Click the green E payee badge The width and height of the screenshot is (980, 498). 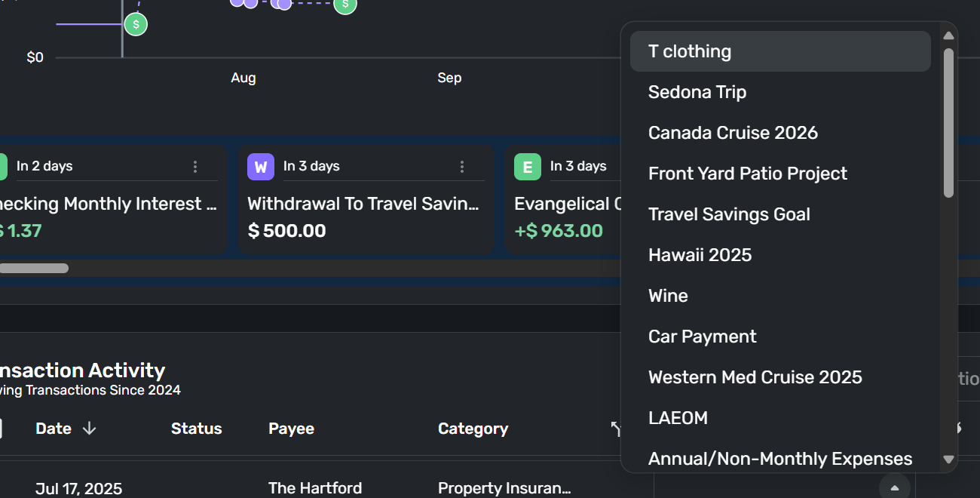pyautogui.click(x=528, y=167)
